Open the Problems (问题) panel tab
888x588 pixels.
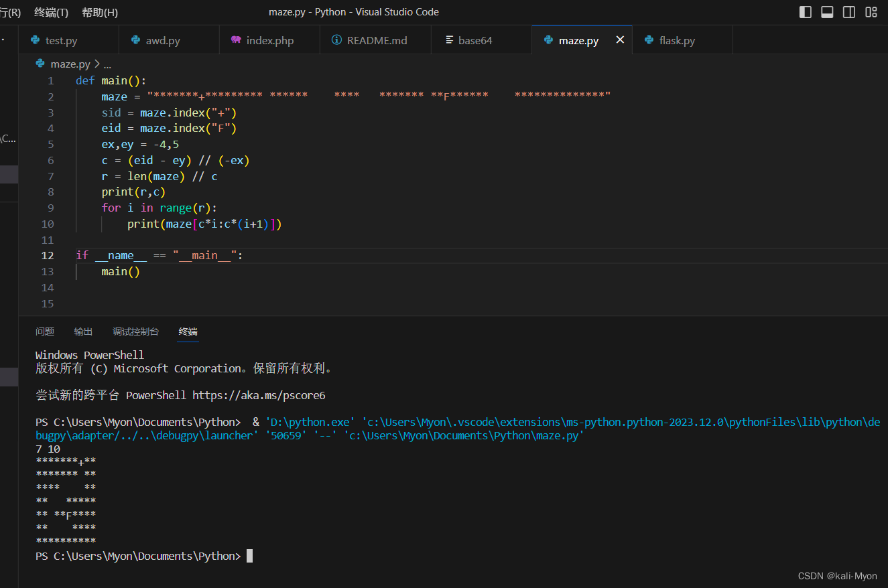tap(45, 332)
